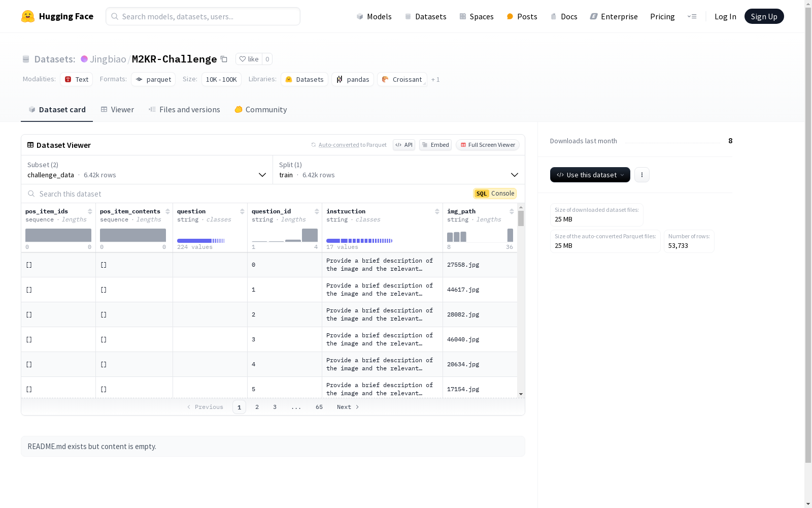Click the table vertical scrollbar thumb
812x508 pixels.
click(521, 218)
